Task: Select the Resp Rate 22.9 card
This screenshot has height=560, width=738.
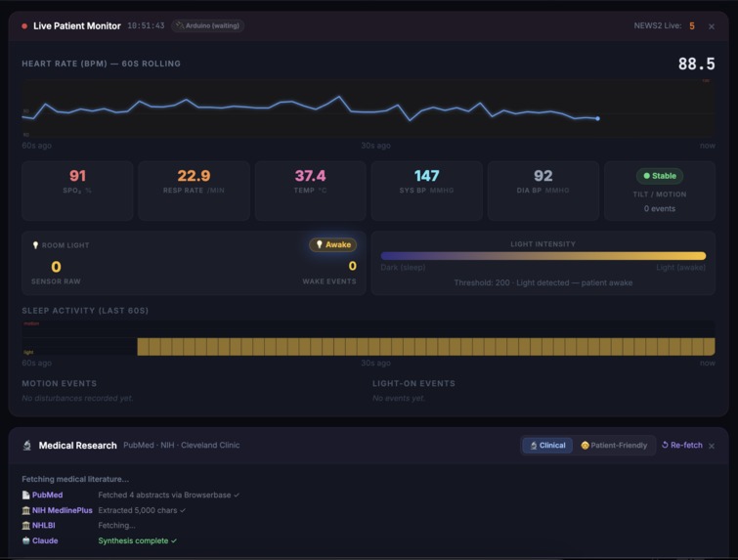Action: click(x=194, y=191)
